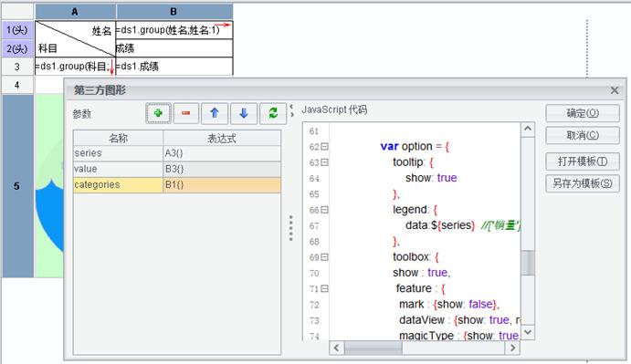Move parameter up with blue arrow
The width and height of the screenshot is (631, 364).
coord(215,113)
